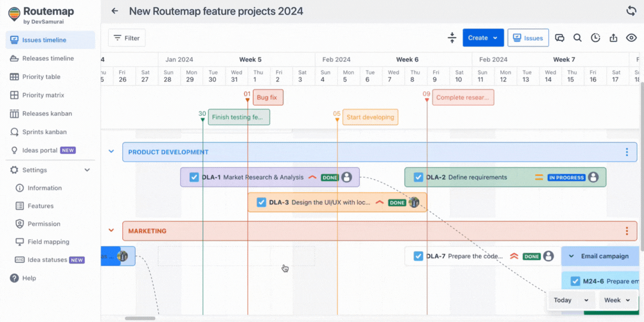Toggle the DLA-7 Prepare code checkbox

(418, 256)
